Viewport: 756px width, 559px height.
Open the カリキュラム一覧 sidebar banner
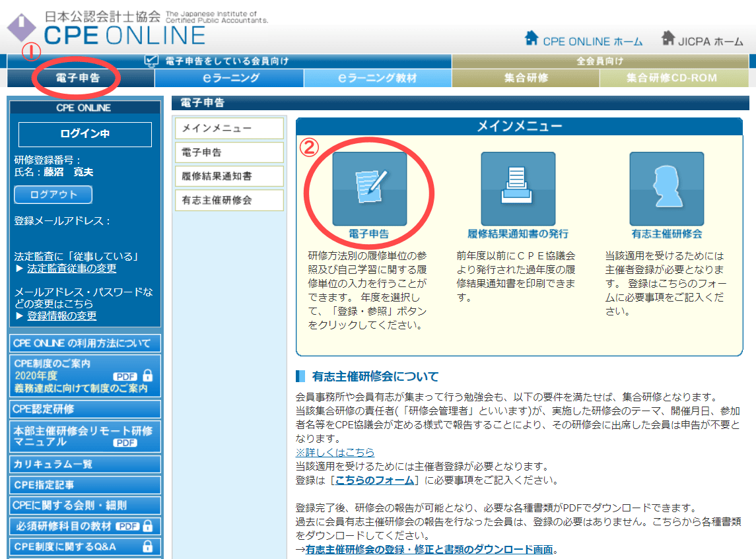tap(85, 464)
